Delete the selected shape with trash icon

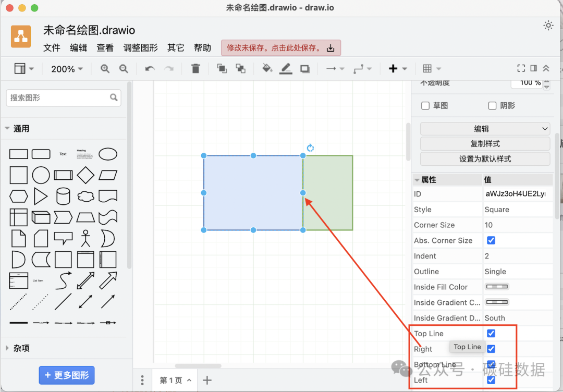pyautogui.click(x=195, y=69)
